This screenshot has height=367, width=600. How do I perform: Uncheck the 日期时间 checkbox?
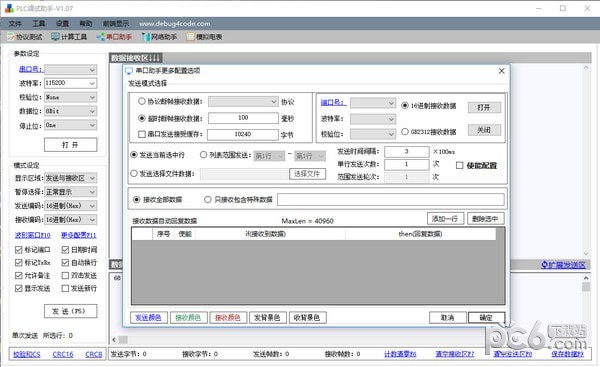point(65,250)
